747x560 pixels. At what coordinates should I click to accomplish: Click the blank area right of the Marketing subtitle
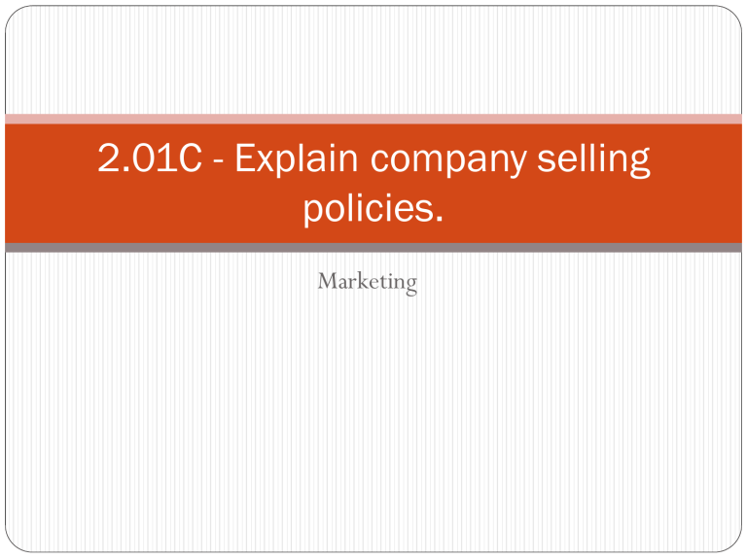pyautogui.click(x=580, y=282)
